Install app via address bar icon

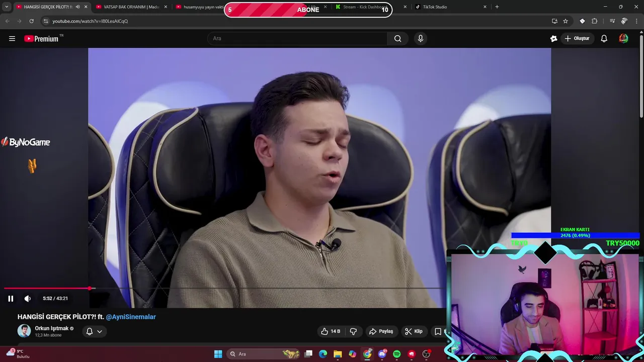554,21
